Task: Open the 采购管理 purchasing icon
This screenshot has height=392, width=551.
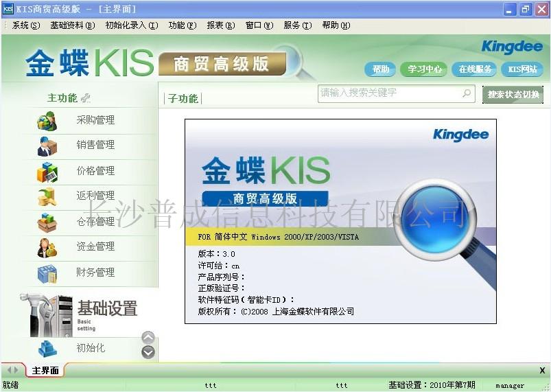Action: click(x=47, y=122)
